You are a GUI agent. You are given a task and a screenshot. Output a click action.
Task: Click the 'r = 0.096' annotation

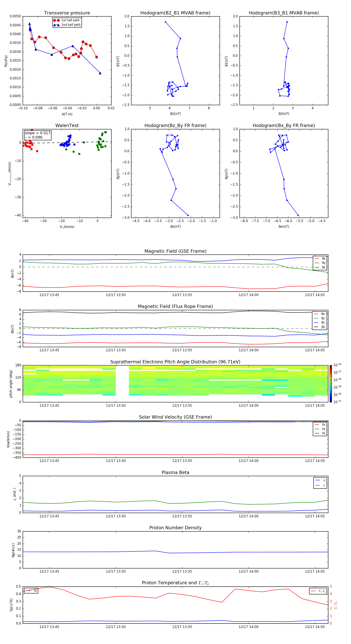point(34,137)
